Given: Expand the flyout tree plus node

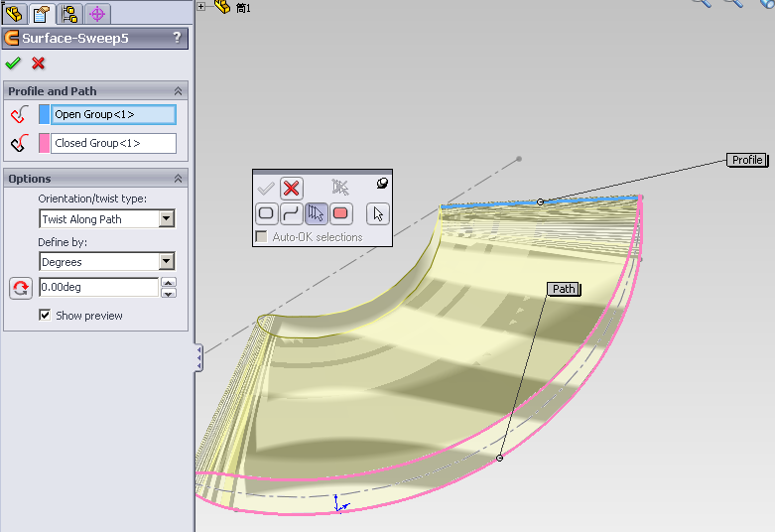Looking at the screenshot, I should click(x=200, y=6).
